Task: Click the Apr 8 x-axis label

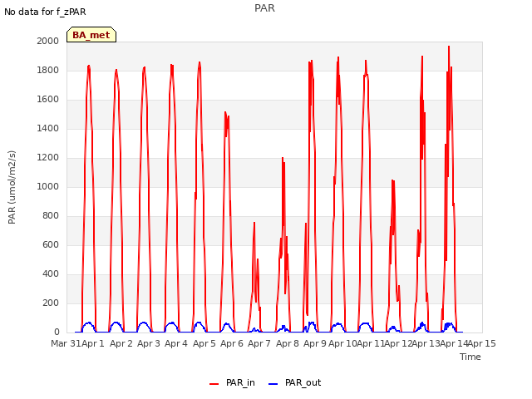Action: tap(288, 343)
